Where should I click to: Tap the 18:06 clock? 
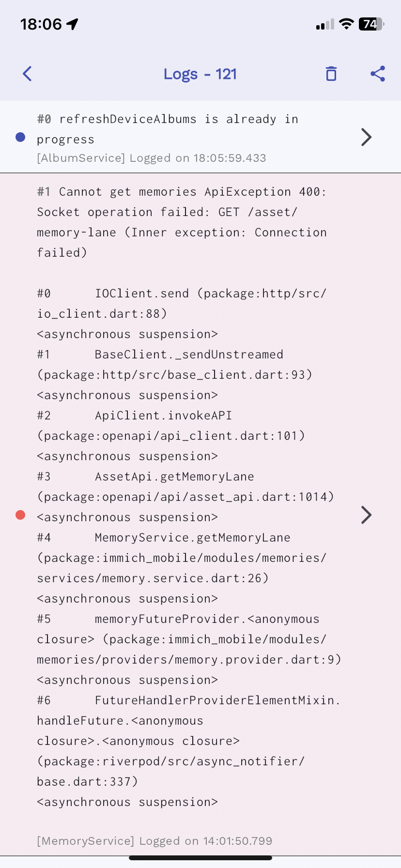coord(41,24)
